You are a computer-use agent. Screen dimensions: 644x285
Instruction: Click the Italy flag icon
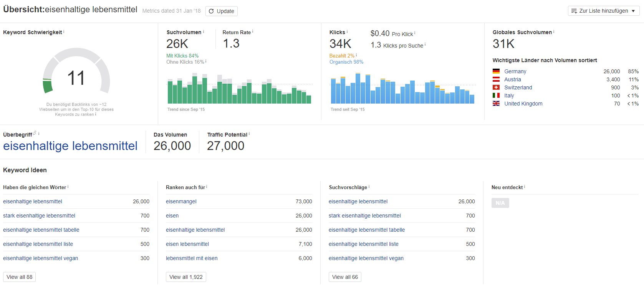496,96
